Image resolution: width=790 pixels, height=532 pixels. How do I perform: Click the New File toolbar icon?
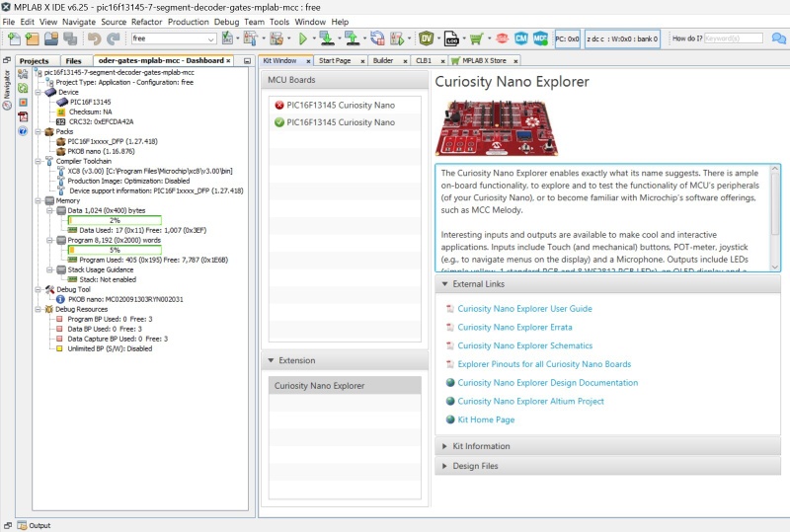[14, 38]
